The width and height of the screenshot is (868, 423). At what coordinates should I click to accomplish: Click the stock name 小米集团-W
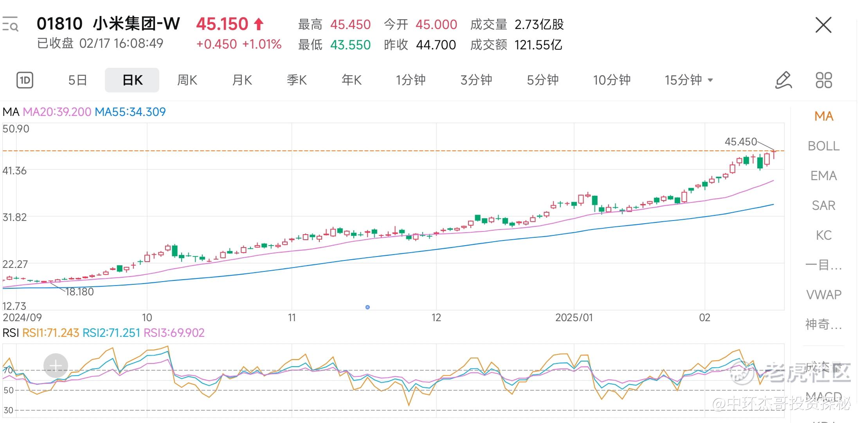point(136,24)
